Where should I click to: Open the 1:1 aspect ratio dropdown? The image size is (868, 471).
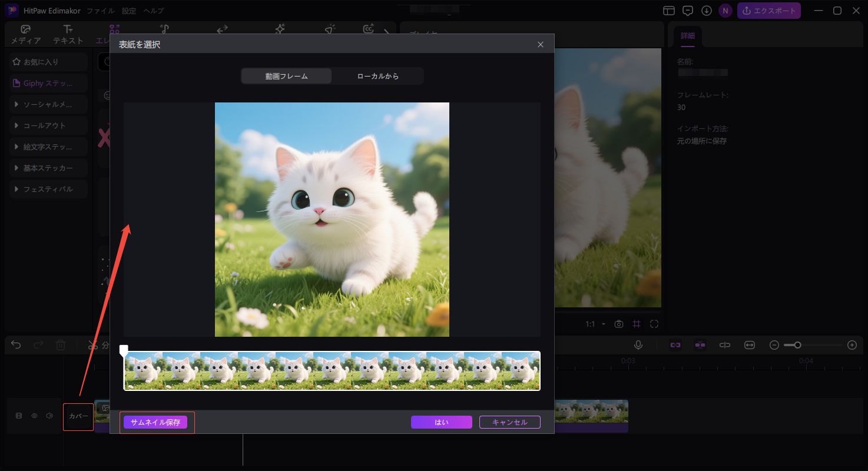pyautogui.click(x=595, y=324)
